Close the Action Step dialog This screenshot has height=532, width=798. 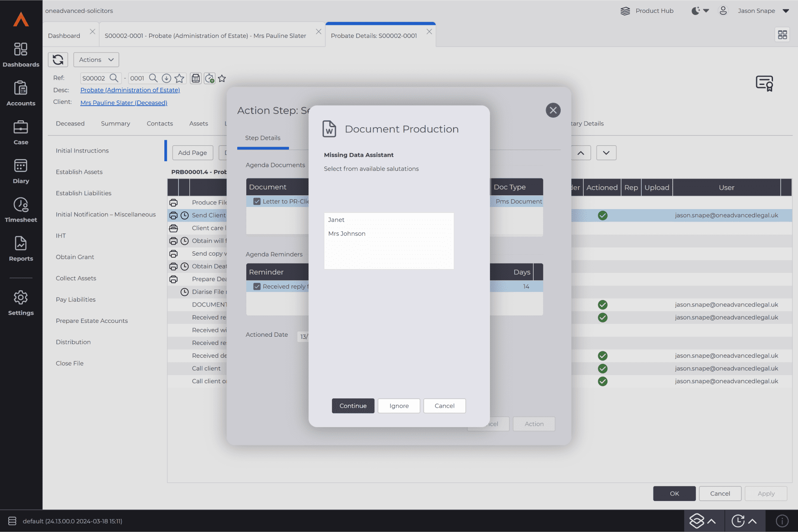553,110
